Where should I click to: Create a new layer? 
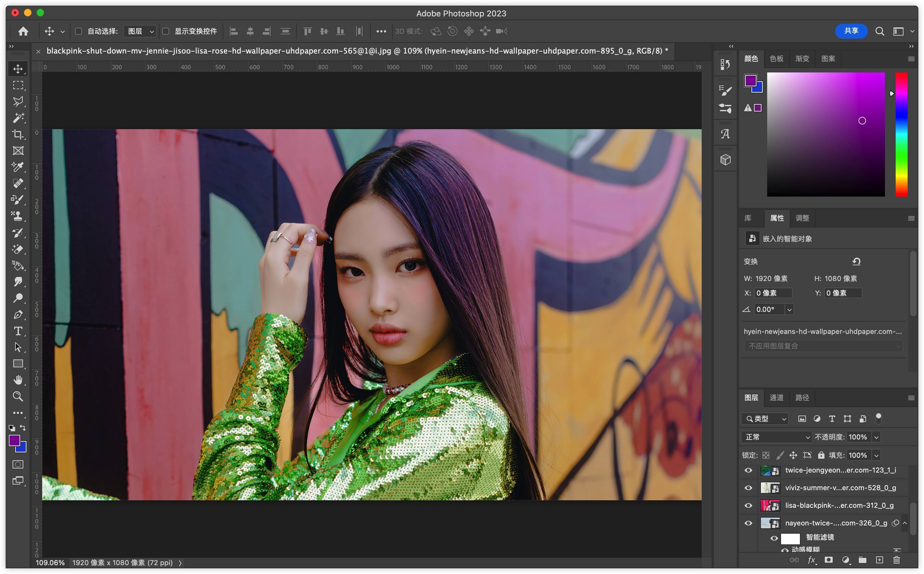tap(879, 560)
